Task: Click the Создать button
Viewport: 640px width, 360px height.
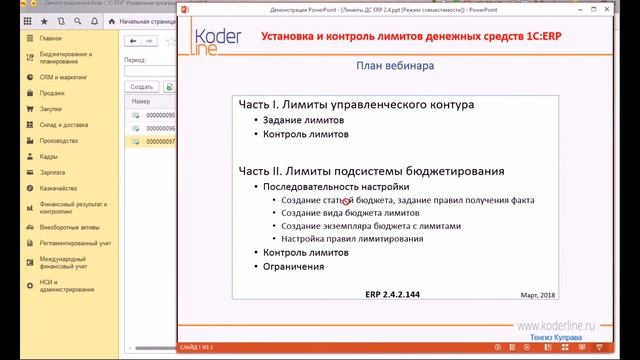Action: point(142,87)
